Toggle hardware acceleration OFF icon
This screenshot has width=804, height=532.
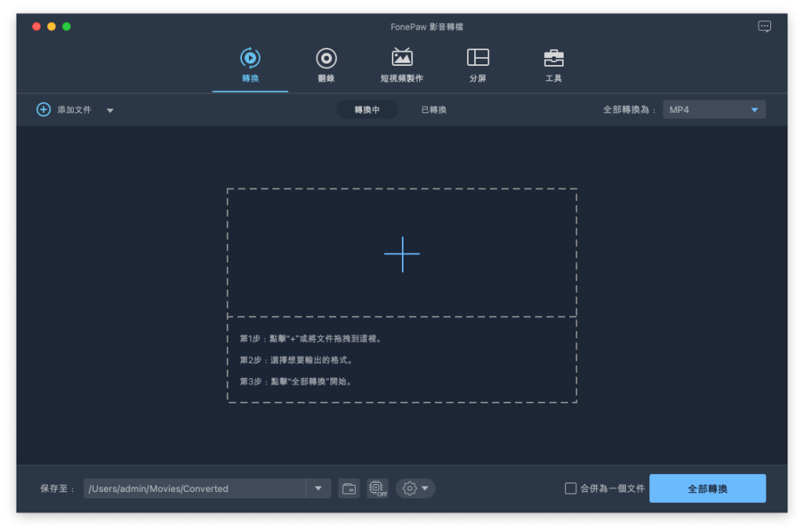click(x=378, y=488)
